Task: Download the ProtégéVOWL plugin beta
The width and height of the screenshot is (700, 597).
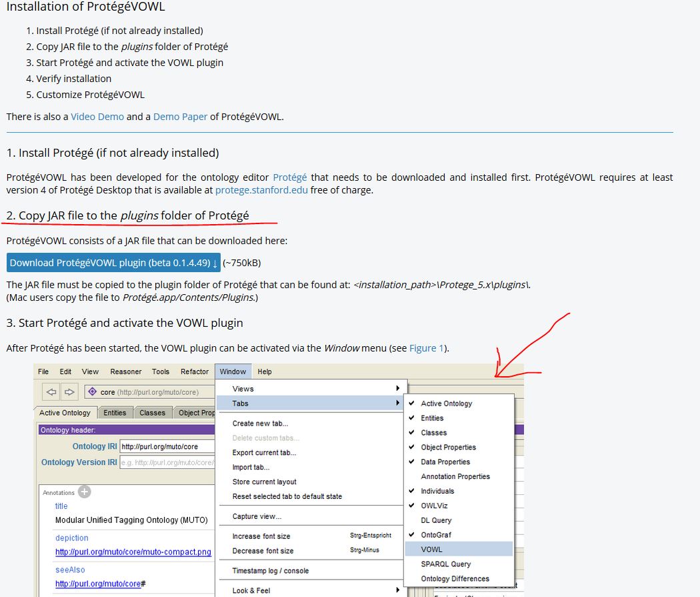Action: [x=113, y=263]
